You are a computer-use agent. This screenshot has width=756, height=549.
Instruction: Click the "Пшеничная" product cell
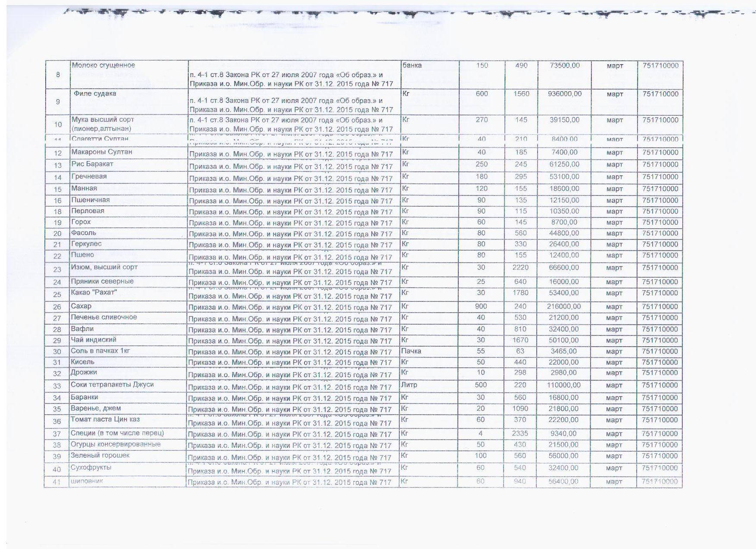click(128, 200)
